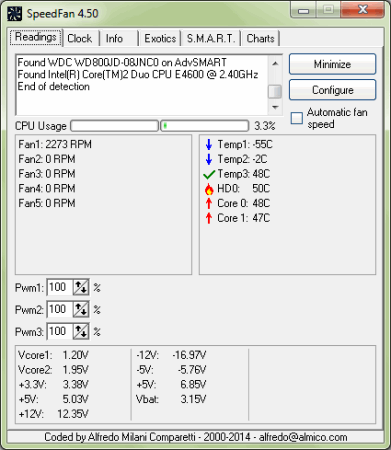Select the Fan5: 0 RPM reading
The width and height of the screenshot is (391, 450).
[47, 203]
